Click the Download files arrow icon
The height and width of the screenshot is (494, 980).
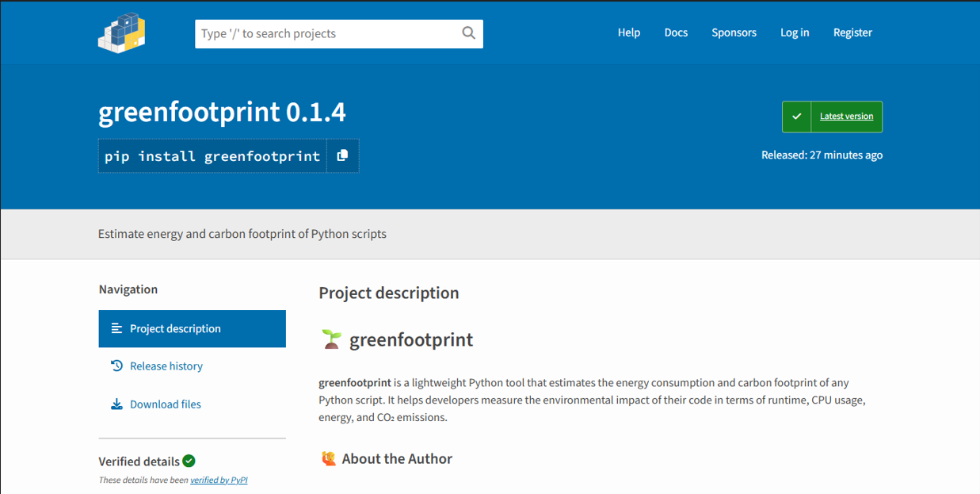tap(116, 404)
